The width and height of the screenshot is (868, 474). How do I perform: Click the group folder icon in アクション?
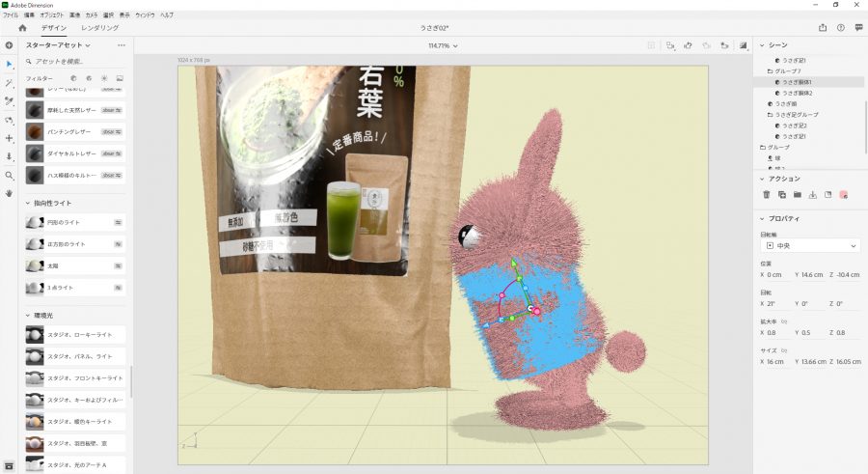[x=798, y=195]
